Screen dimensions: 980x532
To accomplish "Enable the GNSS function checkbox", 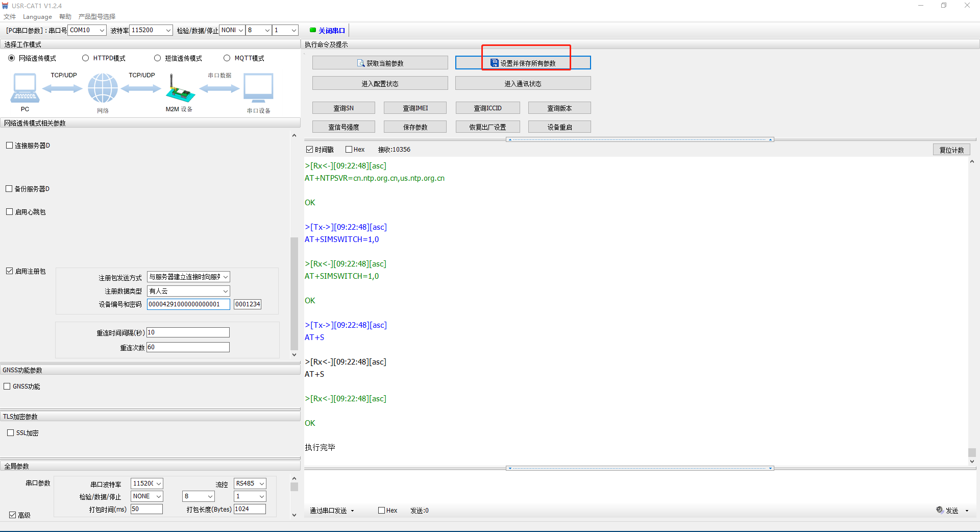I will [x=8, y=386].
